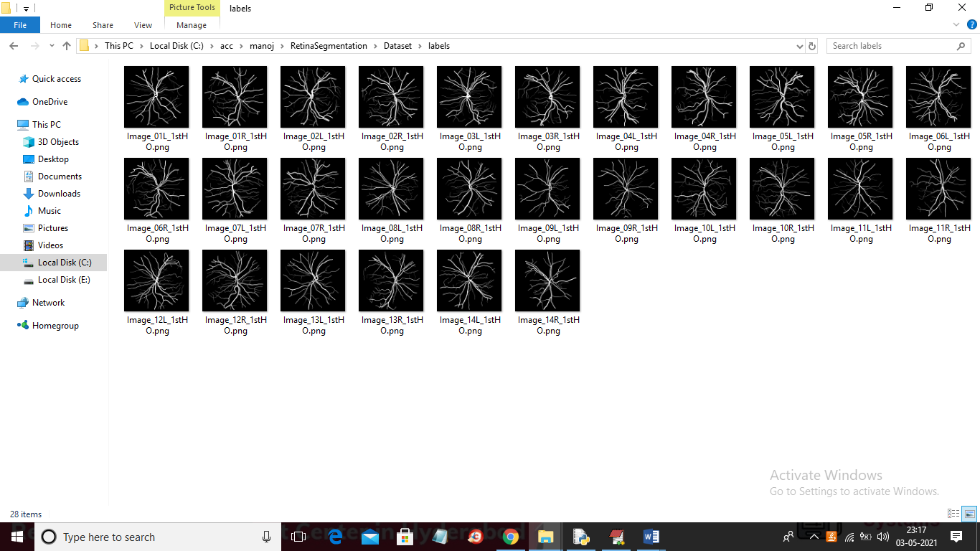Screen dimensions: 980x551
Task: Click the Search labels input box
Action: [892, 46]
